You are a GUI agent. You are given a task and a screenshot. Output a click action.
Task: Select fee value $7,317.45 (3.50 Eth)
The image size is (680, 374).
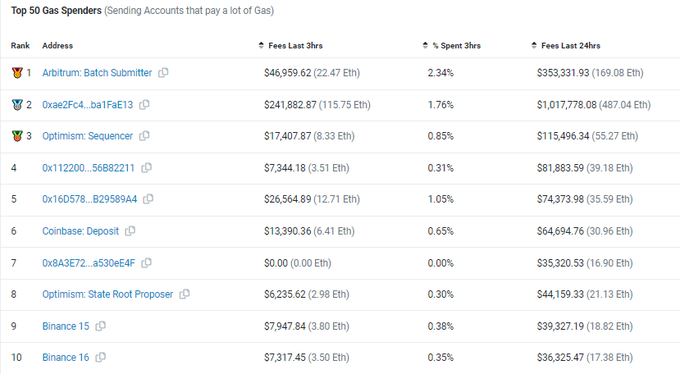click(307, 358)
